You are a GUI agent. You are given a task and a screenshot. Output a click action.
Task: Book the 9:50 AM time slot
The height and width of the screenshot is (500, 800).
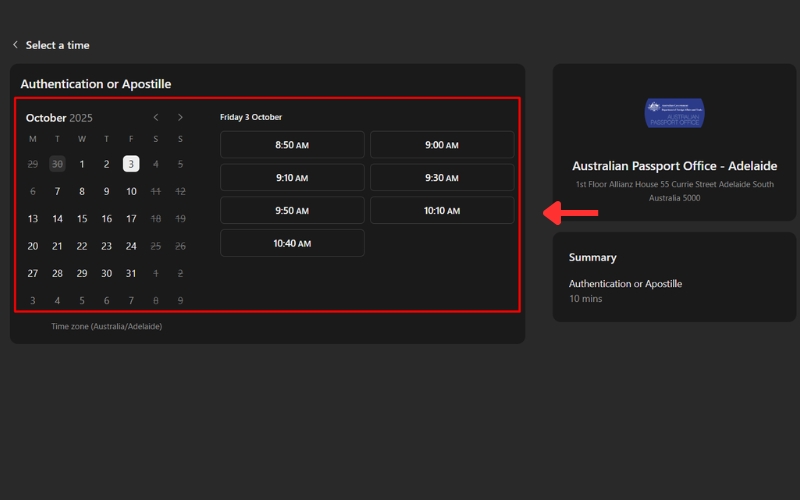[x=292, y=211]
